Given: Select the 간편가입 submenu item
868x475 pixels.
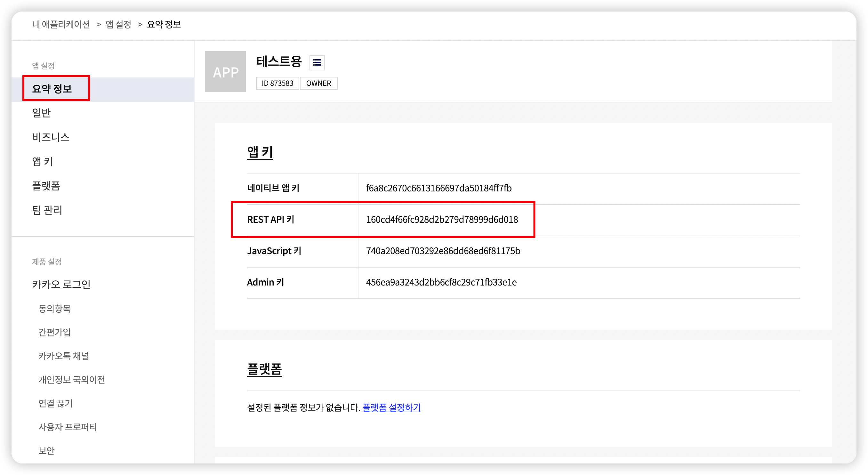Looking at the screenshot, I should [x=55, y=332].
